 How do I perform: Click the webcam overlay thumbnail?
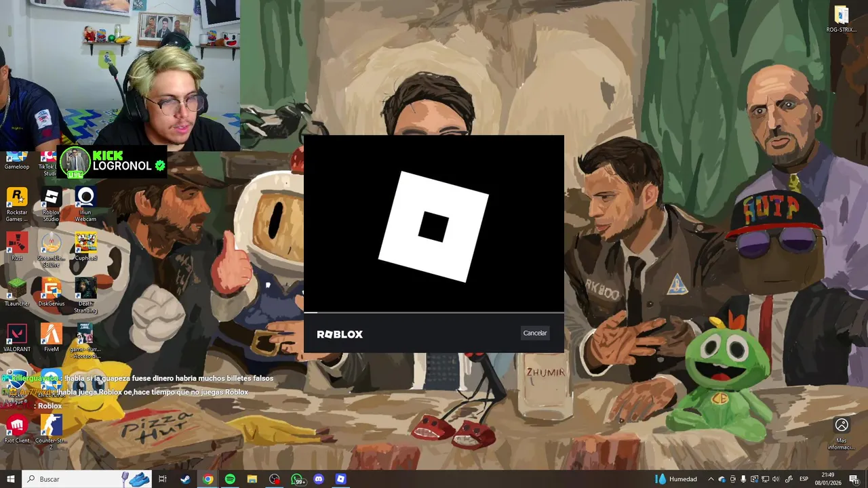tap(119, 75)
